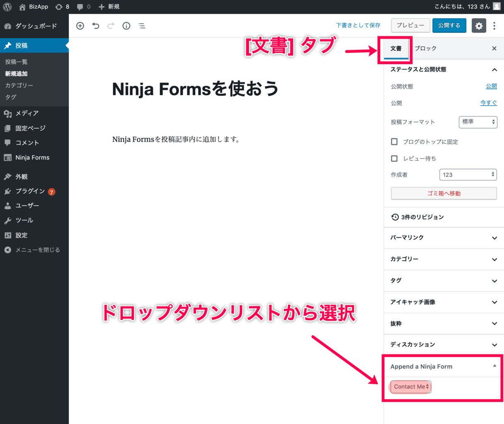Open カテゴリー submenu under 投稿
The image size is (504, 424).
[19, 85]
